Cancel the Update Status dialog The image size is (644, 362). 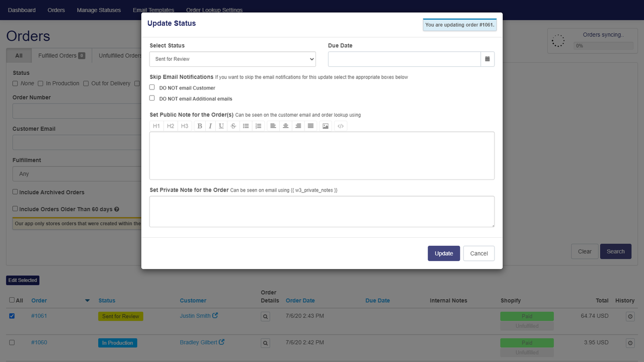[479, 253]
